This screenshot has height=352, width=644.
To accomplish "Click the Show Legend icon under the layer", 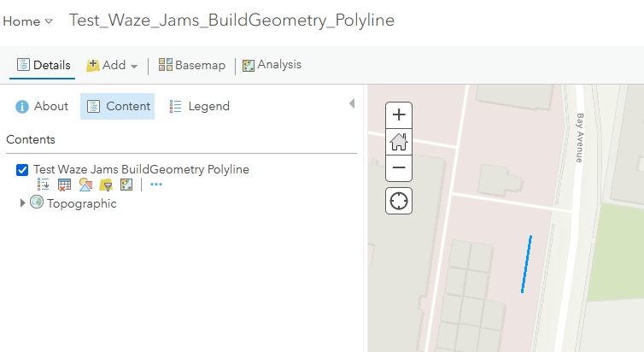I will [44, 185].
